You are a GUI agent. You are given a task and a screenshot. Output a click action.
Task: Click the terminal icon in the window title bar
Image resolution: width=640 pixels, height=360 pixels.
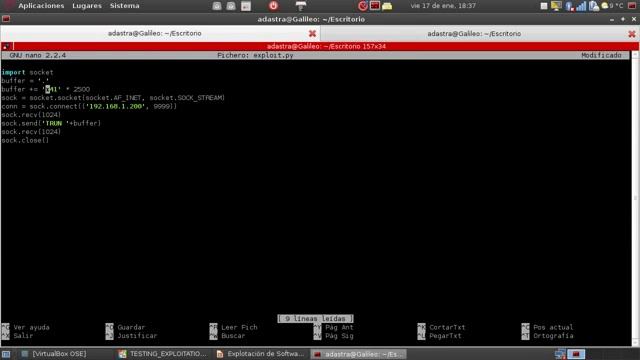(6, 19)
